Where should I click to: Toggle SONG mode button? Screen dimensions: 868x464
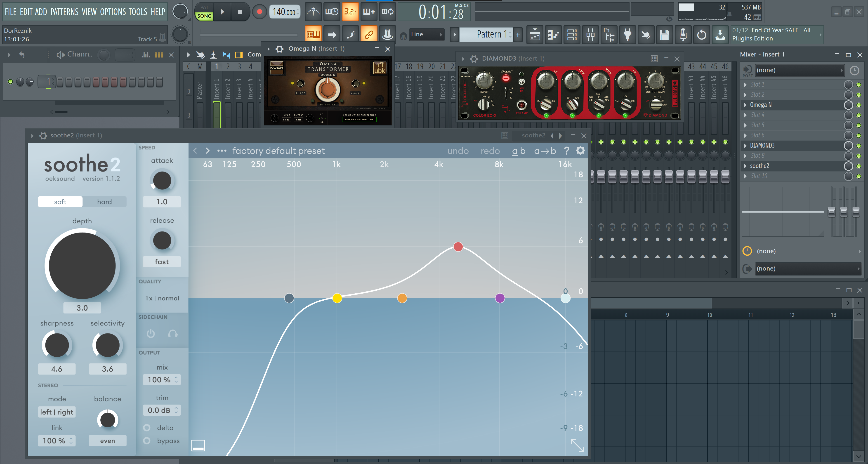pyautogui.click(x=204, y=16)
